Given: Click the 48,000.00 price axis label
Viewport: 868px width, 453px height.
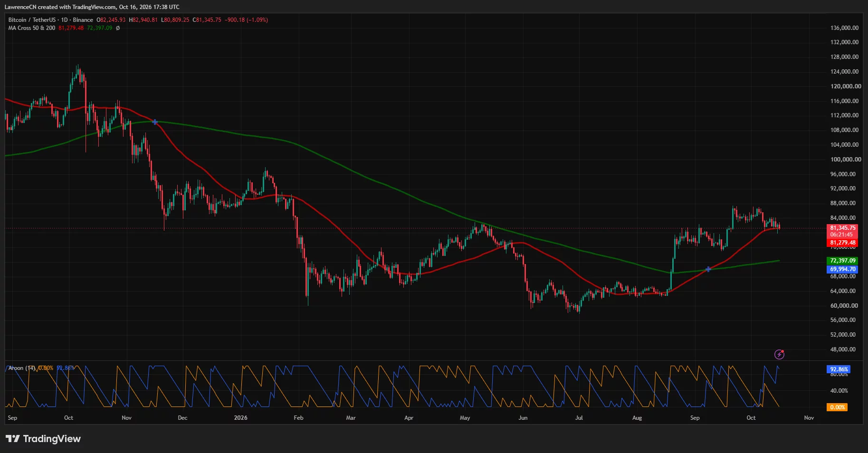Looking at the screenshot, I should point(843,349).
